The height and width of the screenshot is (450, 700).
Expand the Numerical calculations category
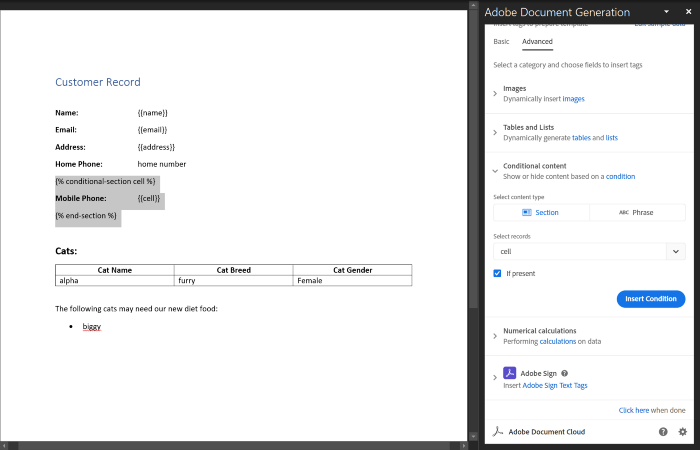495,336
